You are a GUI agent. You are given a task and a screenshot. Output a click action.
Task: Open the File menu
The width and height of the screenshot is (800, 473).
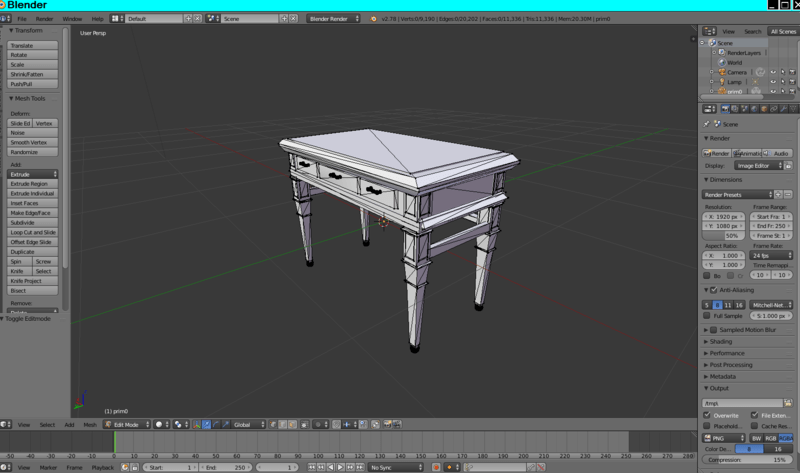[21, 18]
